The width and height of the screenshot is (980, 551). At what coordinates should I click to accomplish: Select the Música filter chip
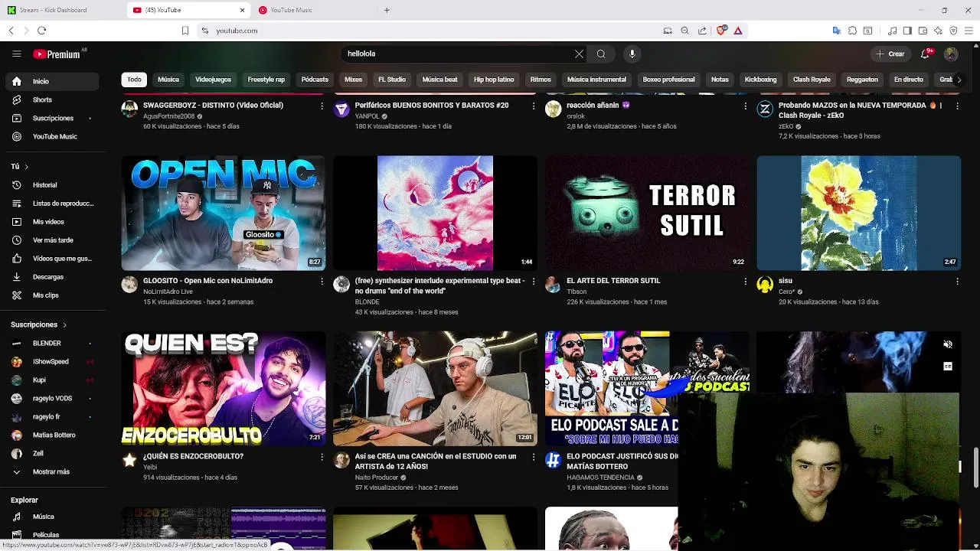point(168,80)
